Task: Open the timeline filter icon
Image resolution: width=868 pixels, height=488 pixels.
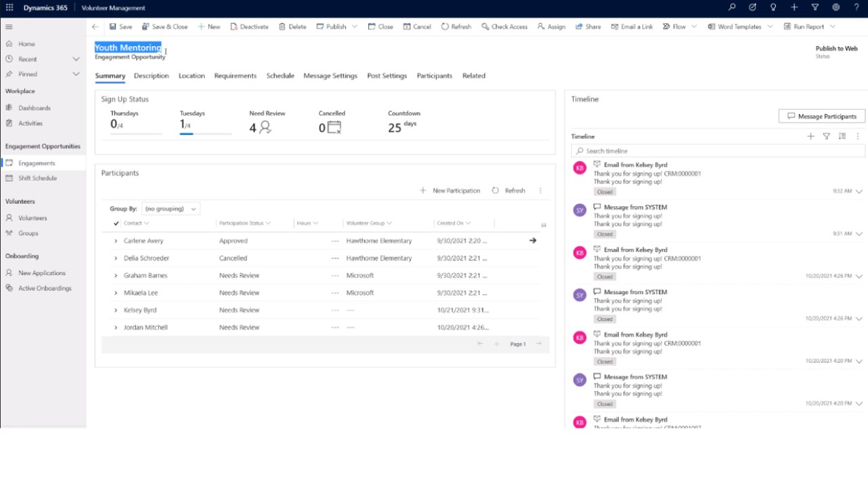Action: [x=826, y=136]
